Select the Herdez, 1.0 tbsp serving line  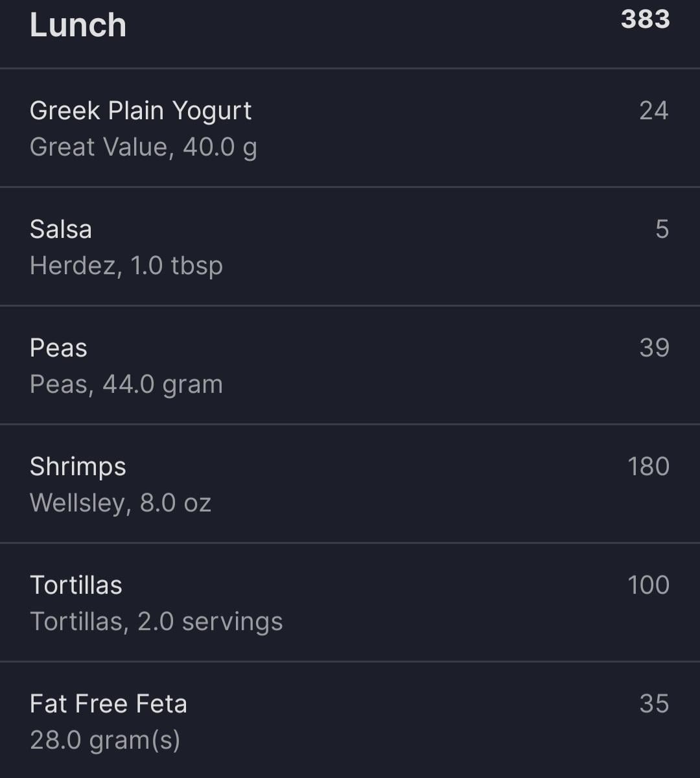(126, 266)
